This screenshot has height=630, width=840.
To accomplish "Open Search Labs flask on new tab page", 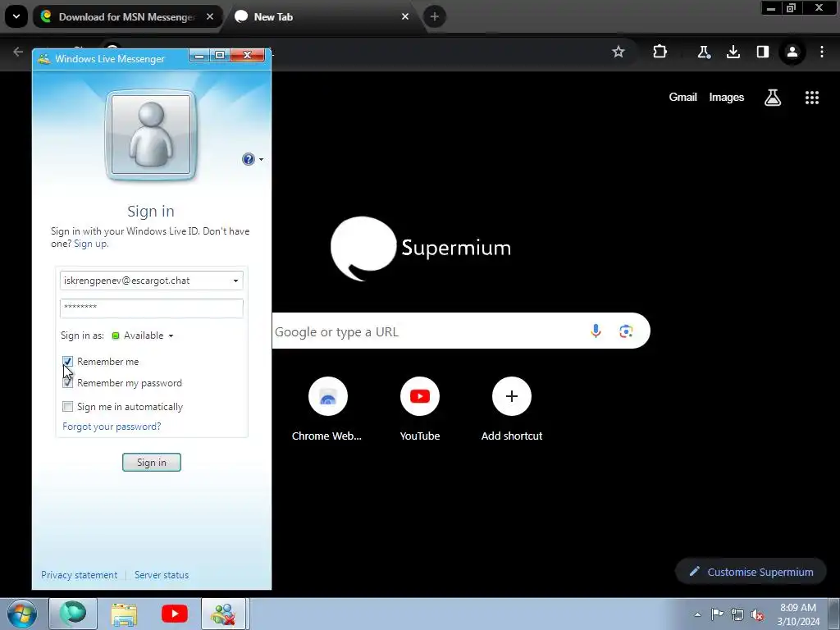I will coord(773,98).
